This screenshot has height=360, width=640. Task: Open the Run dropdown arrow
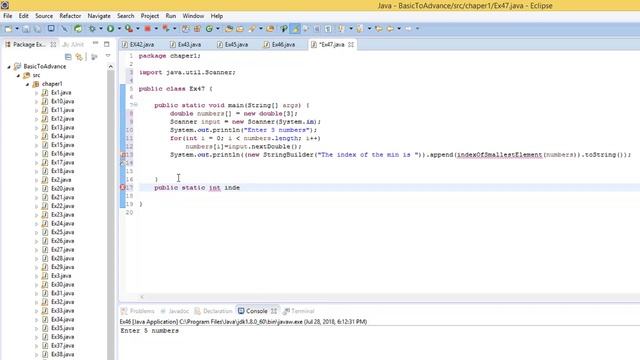[x=119, y=29]
